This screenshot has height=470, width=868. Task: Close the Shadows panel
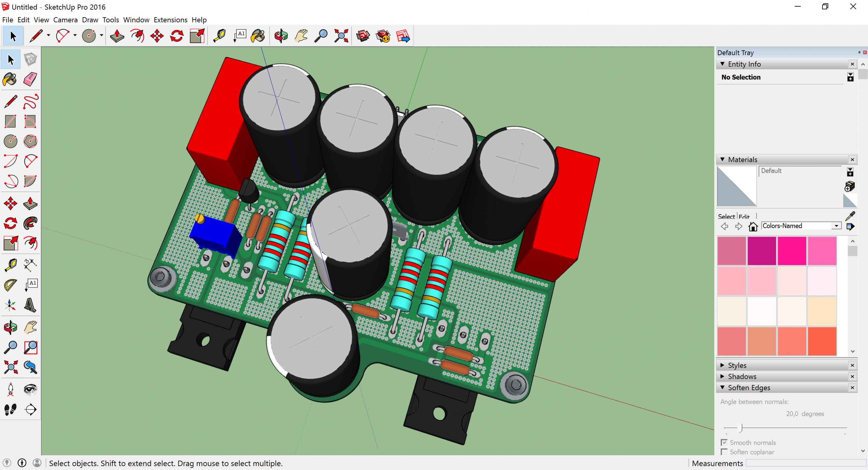pos(852,376)
